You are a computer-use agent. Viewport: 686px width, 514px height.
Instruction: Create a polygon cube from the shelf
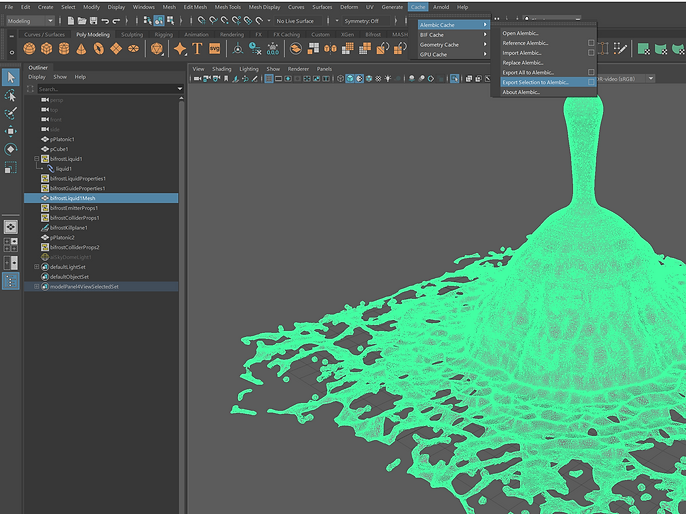point(46,49)
